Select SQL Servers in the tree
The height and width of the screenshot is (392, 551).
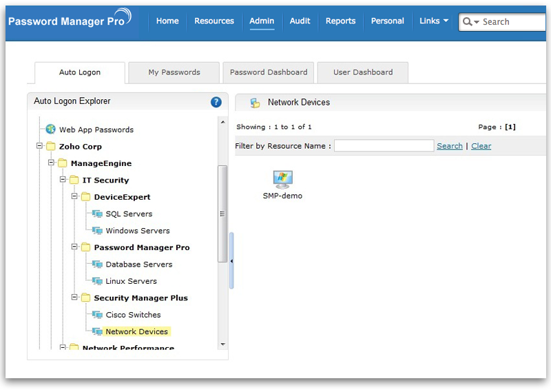pyautogui.click(x=129, y=214)
